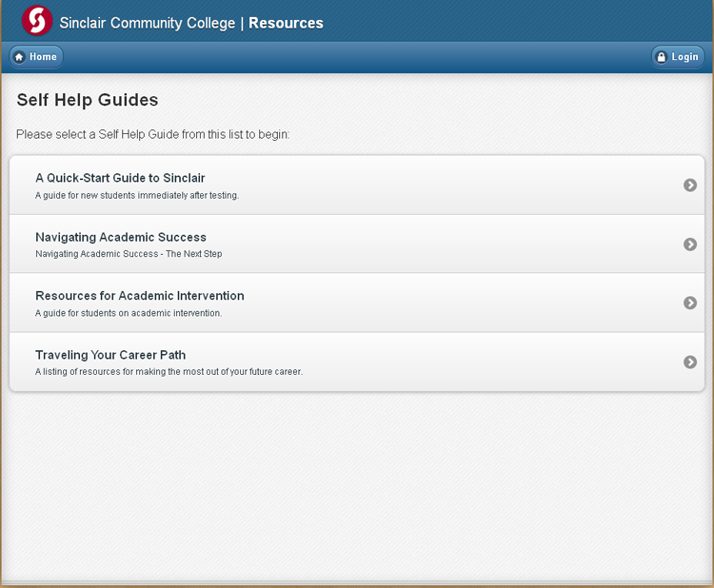
Task: Hit arrow icon on Resources for Academic Intervention
Action: pyautogui.click(x=690, y=304)
